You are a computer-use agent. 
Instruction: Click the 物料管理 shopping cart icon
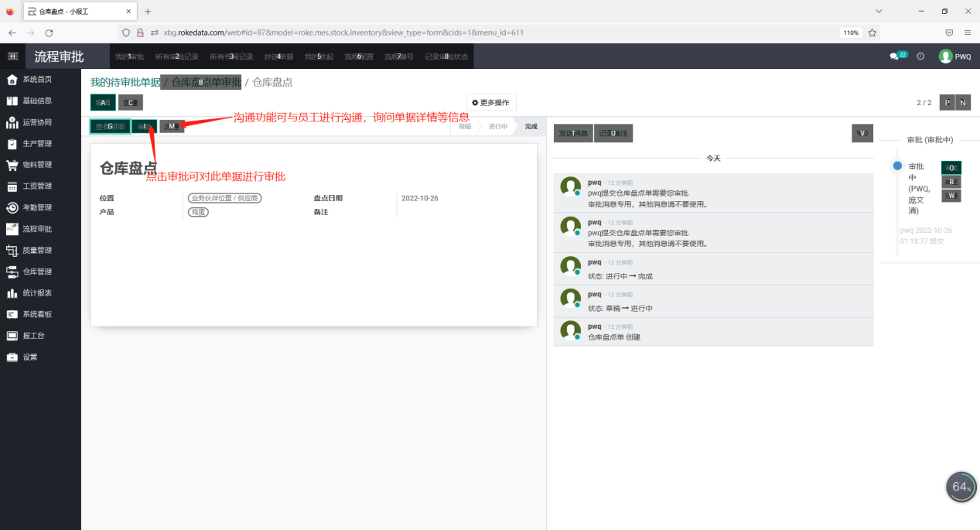point(12,165)
